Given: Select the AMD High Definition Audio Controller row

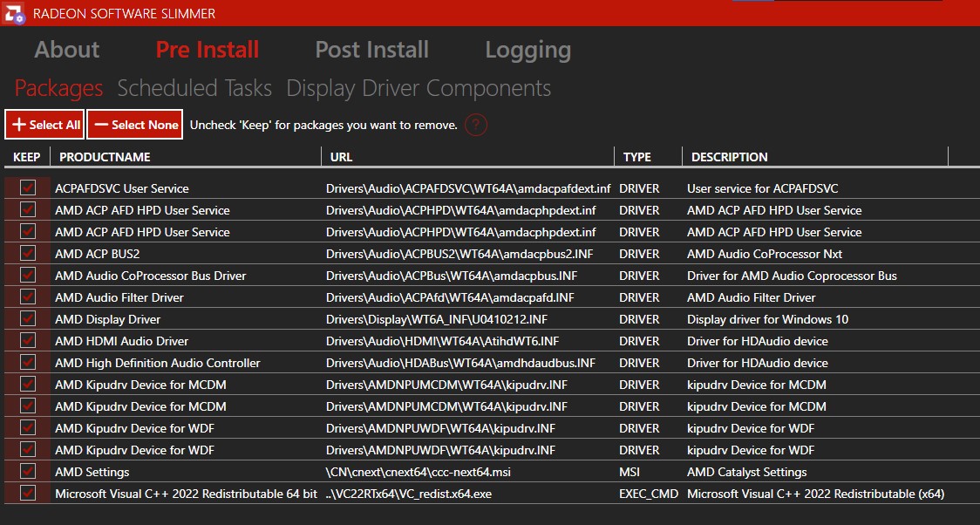Looking at the screenshot, I should pos(158,363).
